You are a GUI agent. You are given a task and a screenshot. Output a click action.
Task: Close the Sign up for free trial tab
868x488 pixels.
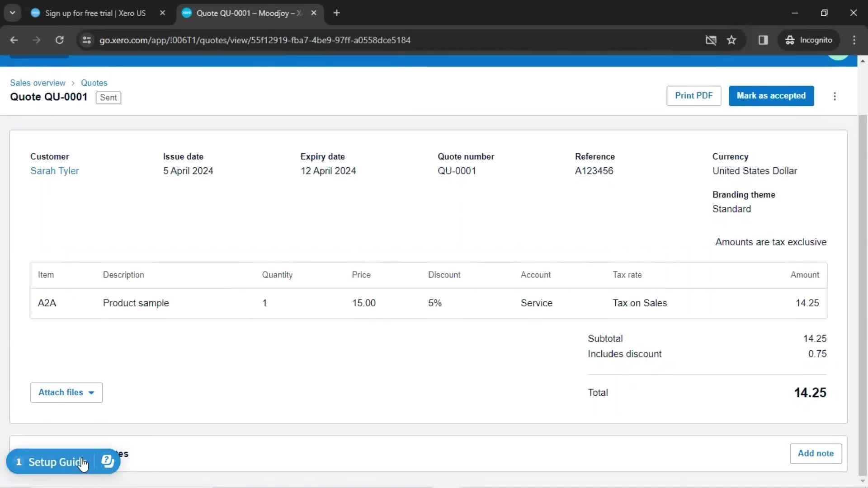click(x=162, y=13)
